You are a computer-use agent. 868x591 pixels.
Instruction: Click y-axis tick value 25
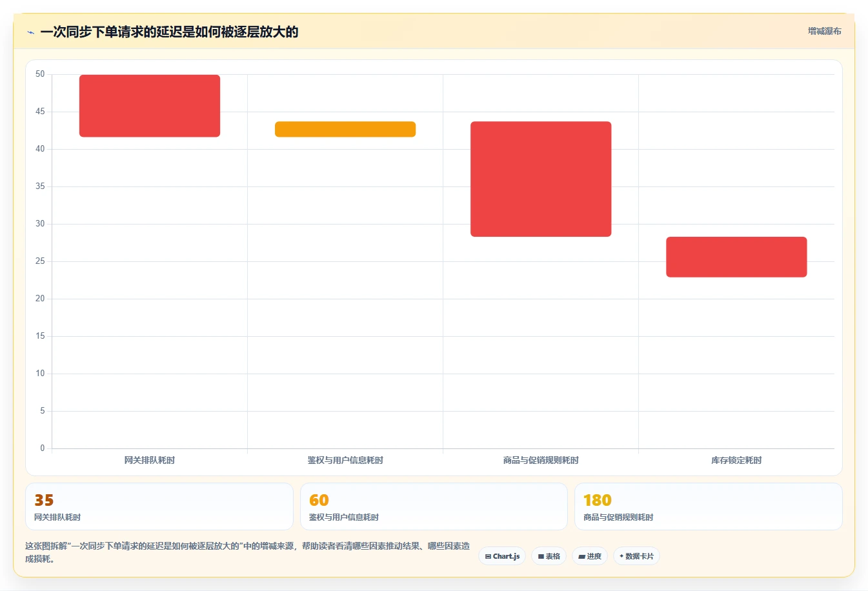(40, 261)
